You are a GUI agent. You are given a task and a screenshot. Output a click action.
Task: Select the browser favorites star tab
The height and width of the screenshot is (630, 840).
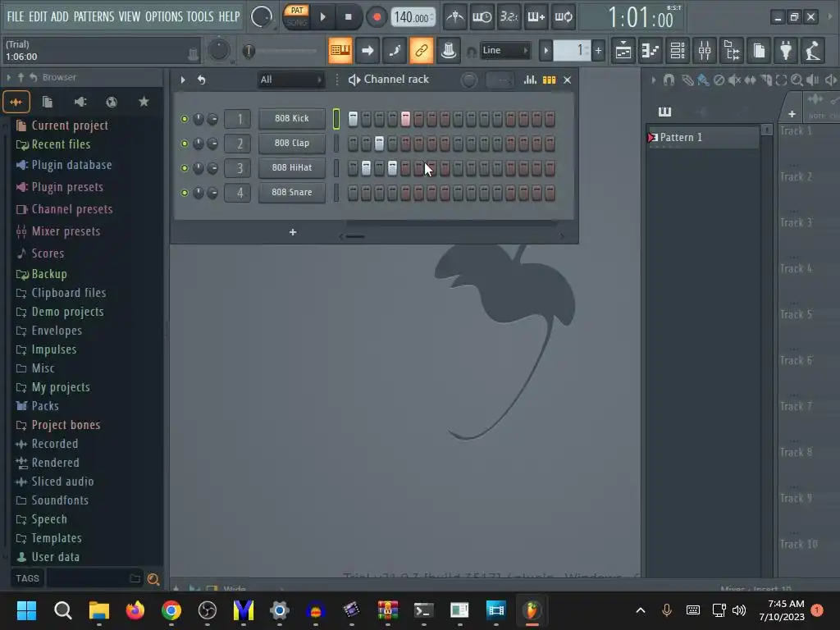[144, 102]
